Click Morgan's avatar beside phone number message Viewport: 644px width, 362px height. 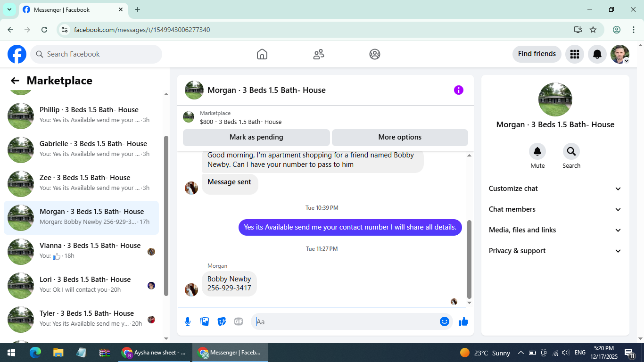click(191, 289)
